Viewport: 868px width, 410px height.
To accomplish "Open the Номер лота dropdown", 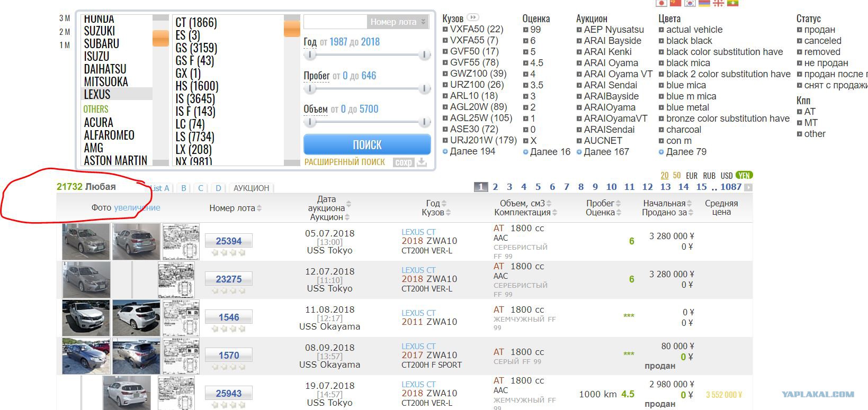I will pyautogui.click(x=398, y=22).
